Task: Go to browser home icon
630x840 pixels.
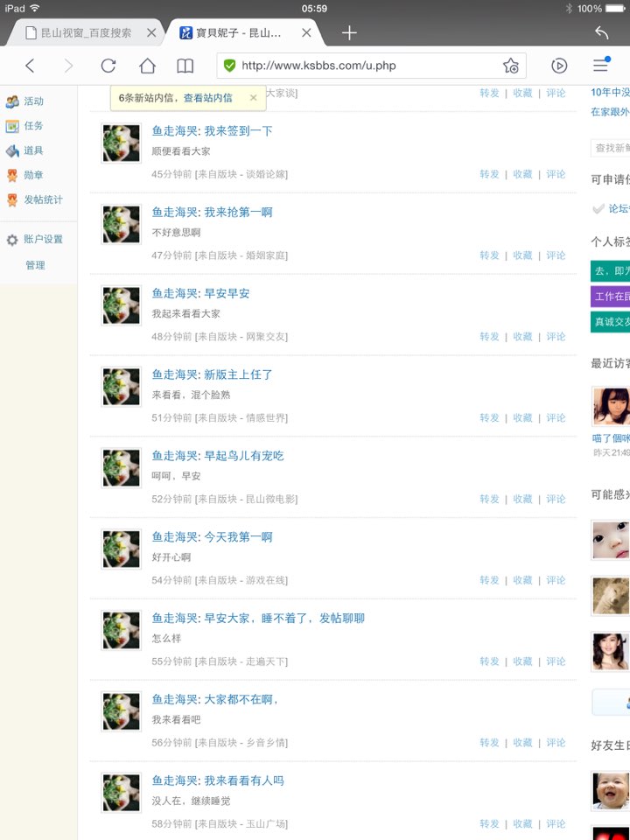Action: [147, 66]
